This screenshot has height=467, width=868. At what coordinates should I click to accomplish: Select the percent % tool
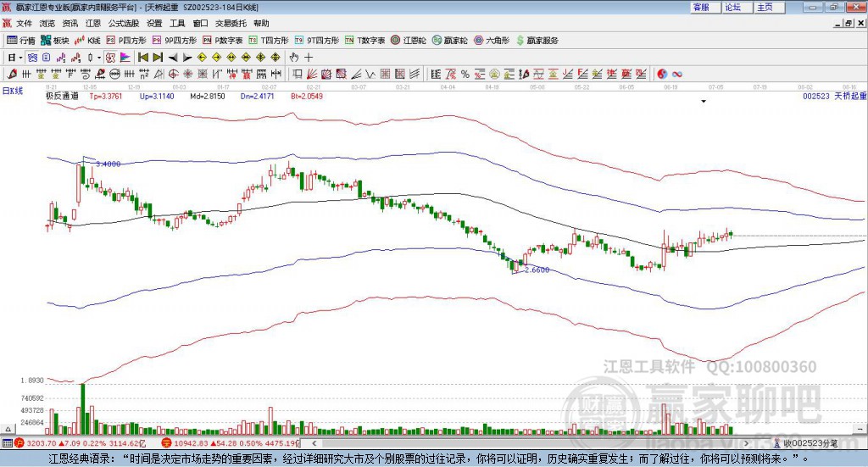[465, 74]
